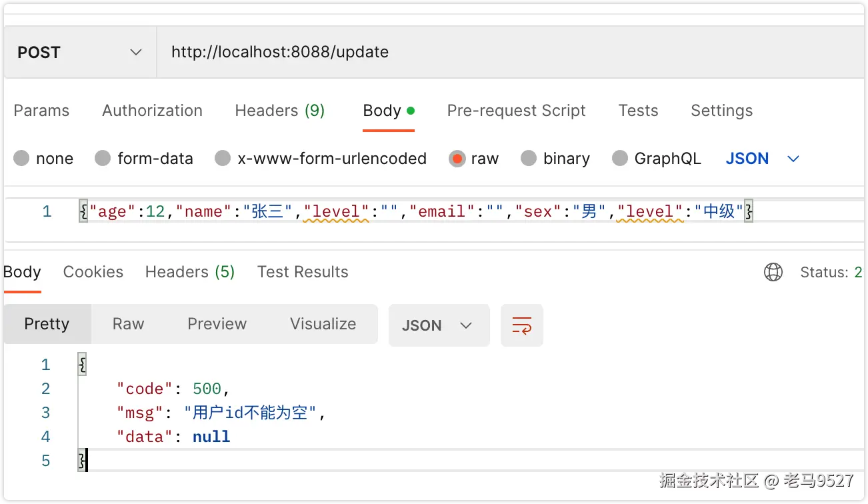Open the Pre-request Script tab
Viewport: 868px width, 504px height.
(x=516, y=111)
